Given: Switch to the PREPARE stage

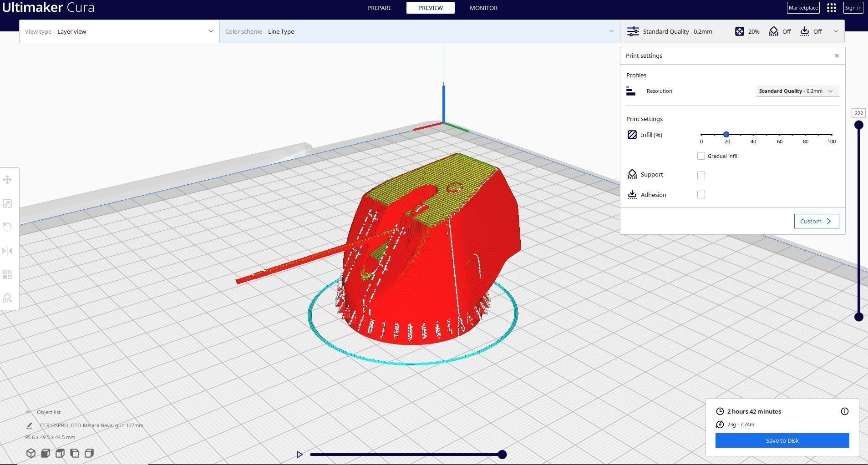Looking at the screenshot, I should click(379, 8).
